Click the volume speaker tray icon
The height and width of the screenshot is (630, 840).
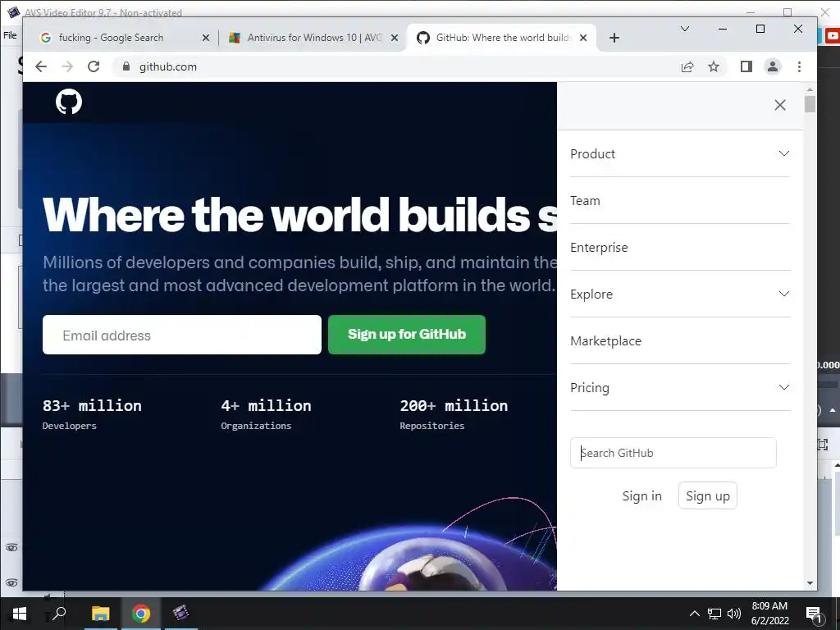734,614
